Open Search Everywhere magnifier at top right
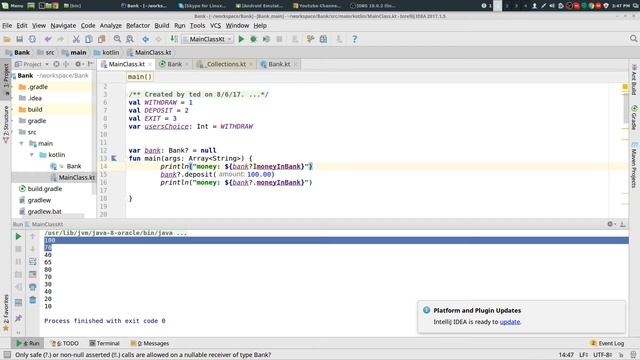Image resolution: width=640 pixels, height=360 pixels. [x=633, y=39]
